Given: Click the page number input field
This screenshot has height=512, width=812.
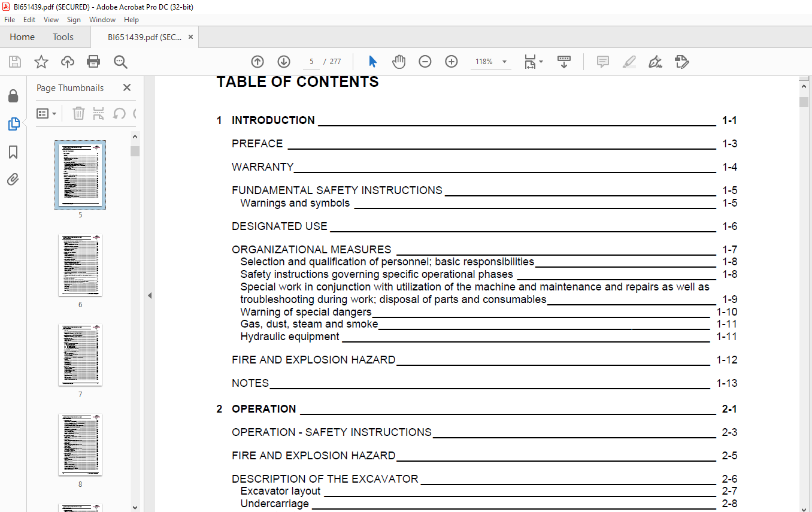Looking at the screenshot, I should 311,62.
